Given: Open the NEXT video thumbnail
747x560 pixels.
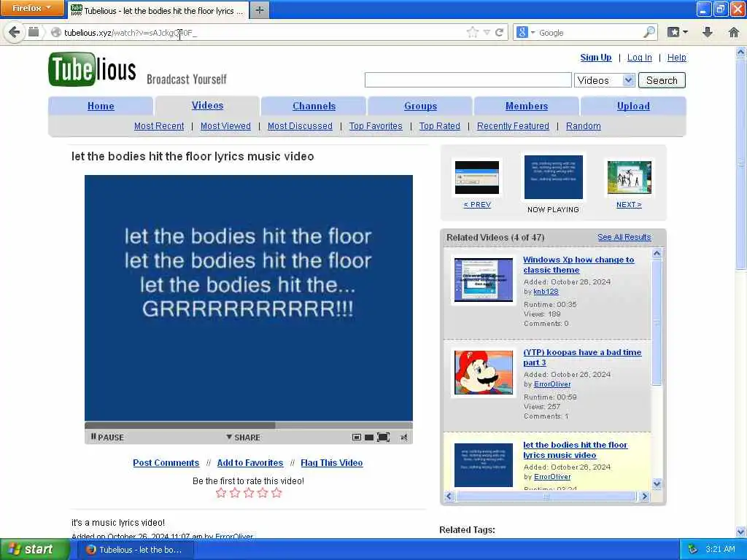Looking at the screenshot, I should 629,178.
